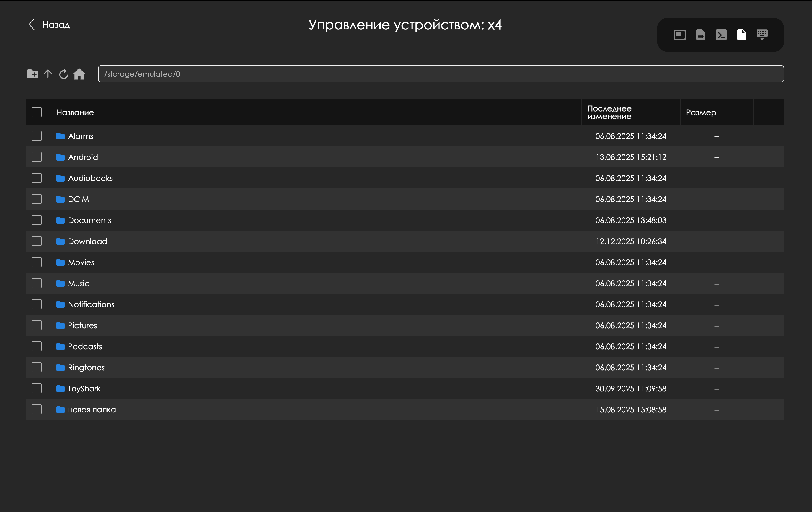
Task: Check the box next to Alarms
Action: pyautogui.click(x=37, y=136)
